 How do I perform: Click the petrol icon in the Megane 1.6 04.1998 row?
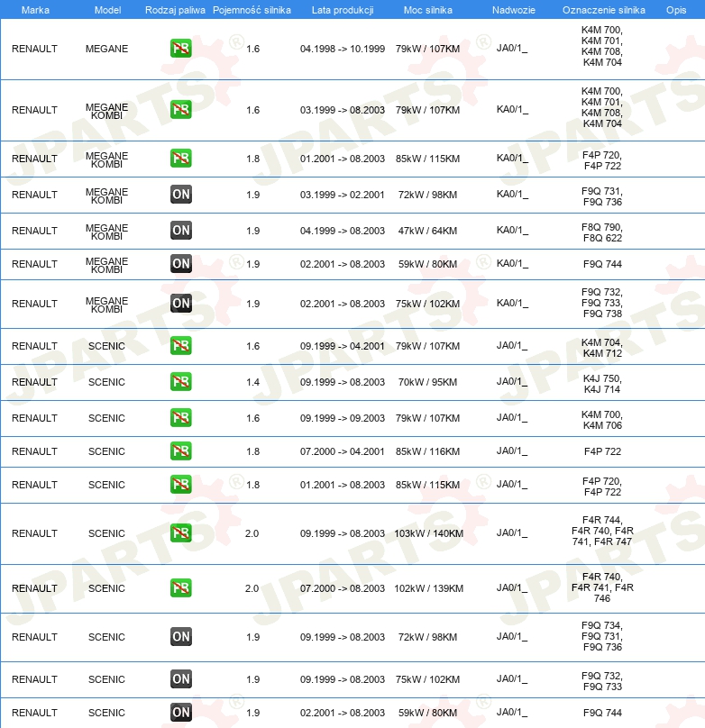(180, 49)
